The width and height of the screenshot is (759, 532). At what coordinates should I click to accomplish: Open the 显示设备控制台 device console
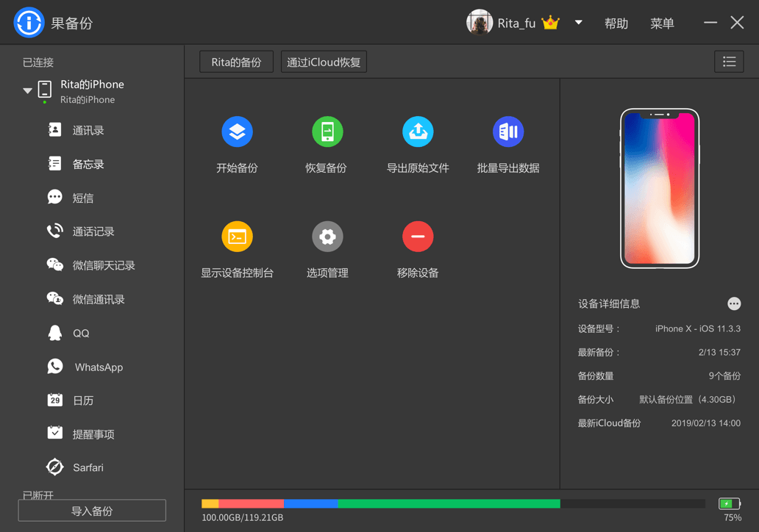tap(237, 236)
